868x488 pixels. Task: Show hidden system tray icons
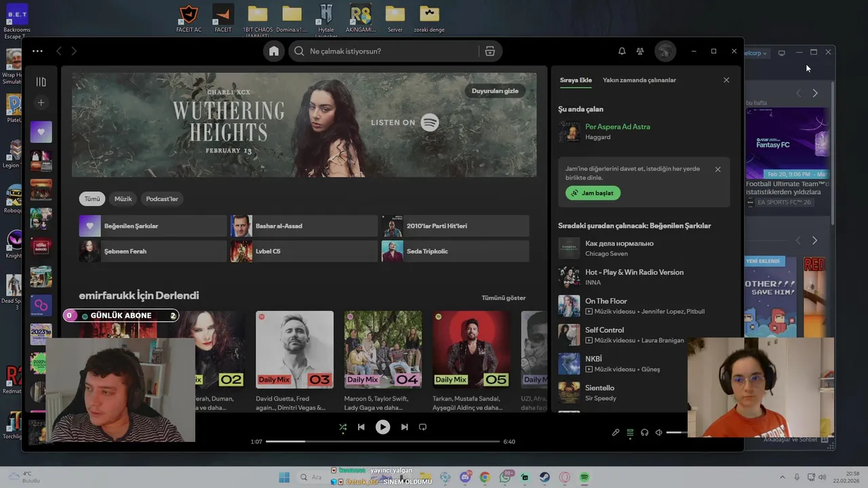click(782, 477)
